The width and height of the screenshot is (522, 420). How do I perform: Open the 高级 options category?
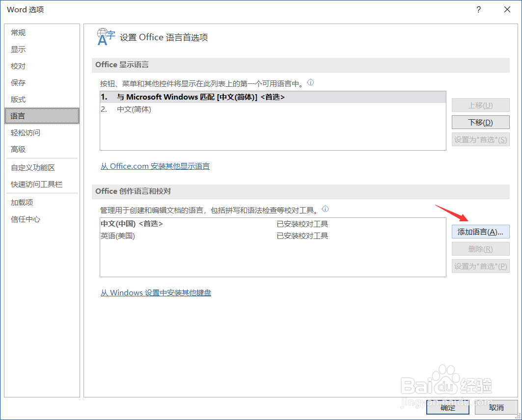[x=42, y=149]
